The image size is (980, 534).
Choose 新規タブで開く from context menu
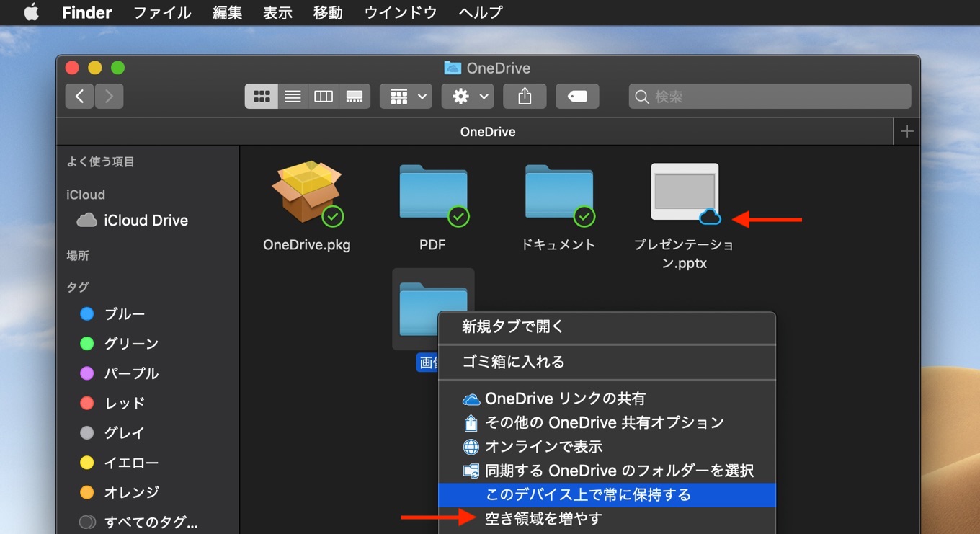pos(607,326)
